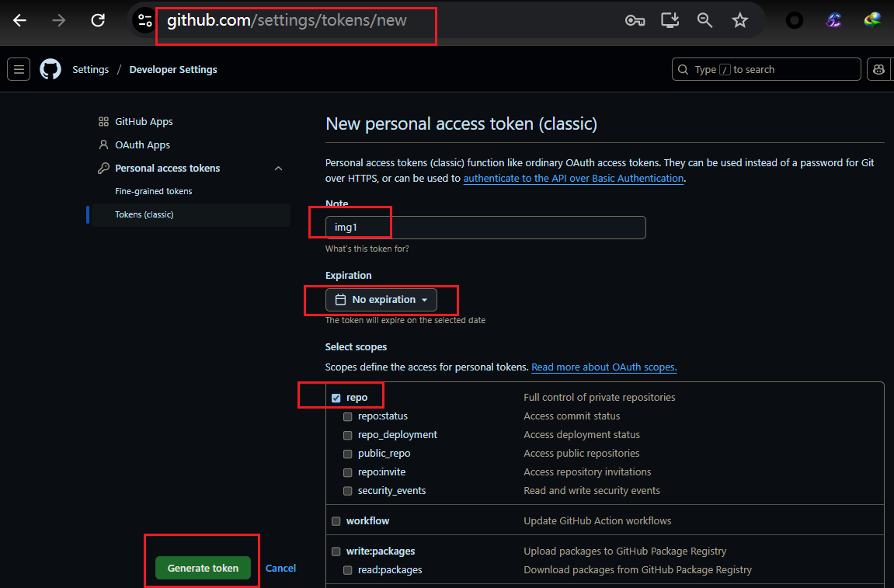This screenshot has width=894, height=588.
Task: Click the colorful extension icon at far right
Action: [x=872, y=20]
